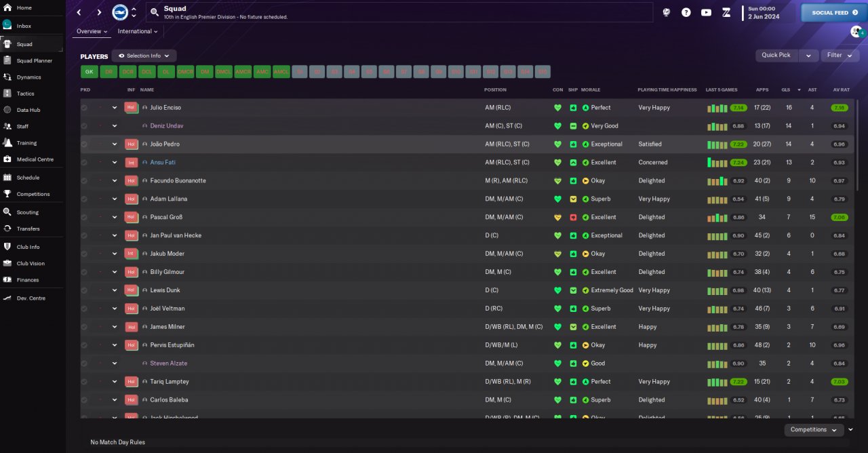Toggle picked checkbox for Ansu Fati

(84, 163)
